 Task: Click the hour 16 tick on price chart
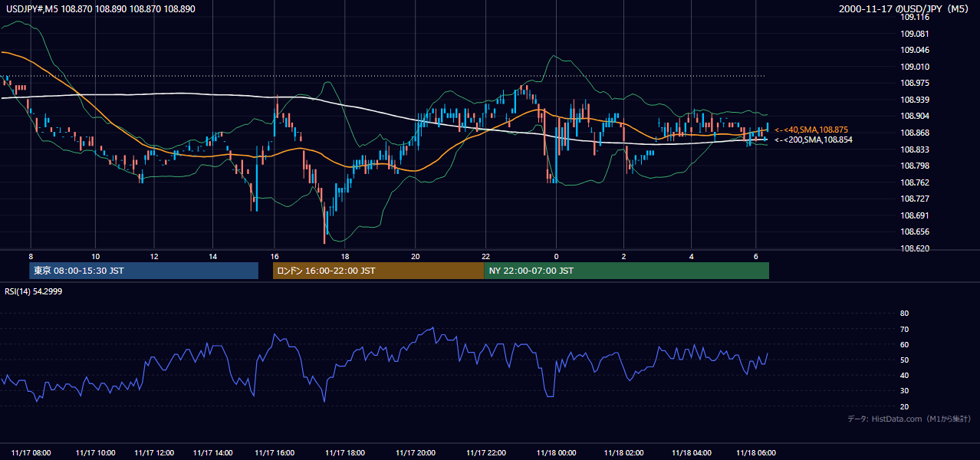tap(275, 257)
